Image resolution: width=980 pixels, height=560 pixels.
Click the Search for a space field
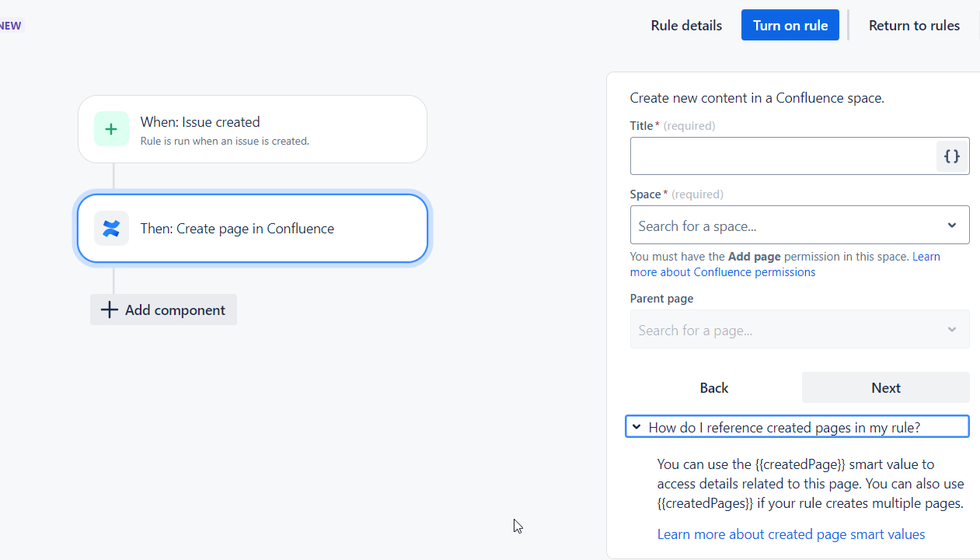click(x=785, y=226)
